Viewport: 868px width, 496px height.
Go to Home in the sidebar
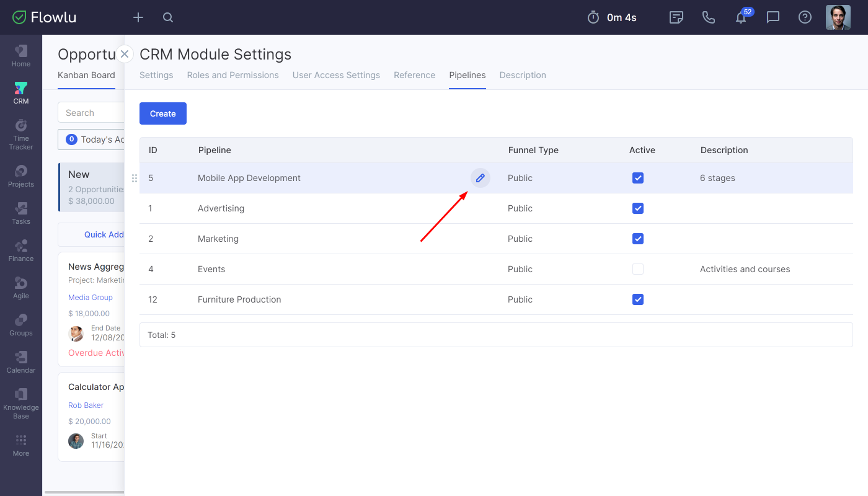tap(21, 56)
